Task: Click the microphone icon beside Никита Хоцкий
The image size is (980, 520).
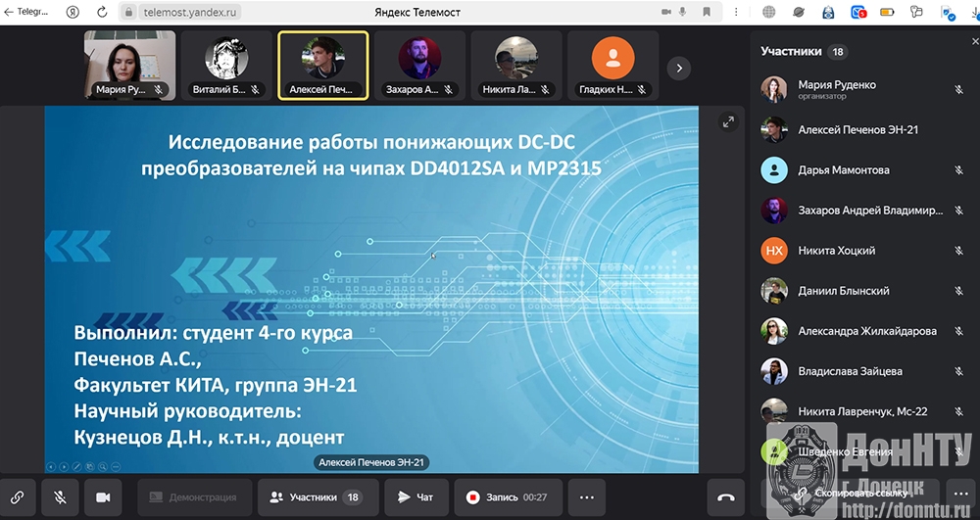Action: [x=959, y=251]
